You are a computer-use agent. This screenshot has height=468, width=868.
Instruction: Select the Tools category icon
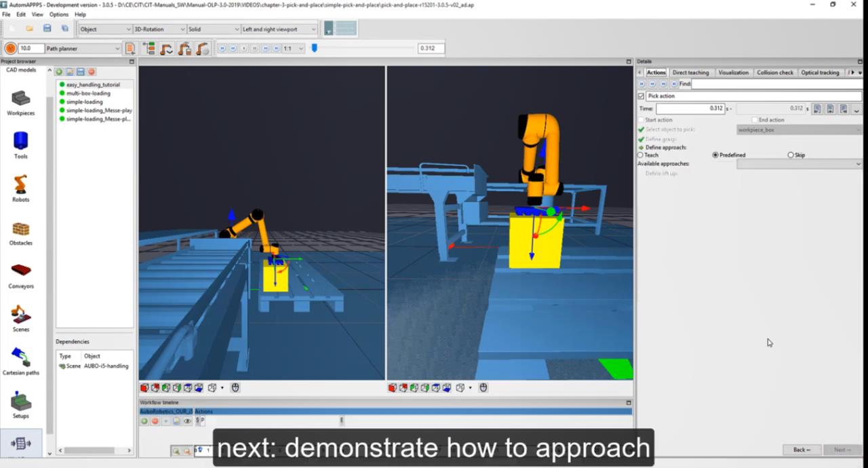20,141
